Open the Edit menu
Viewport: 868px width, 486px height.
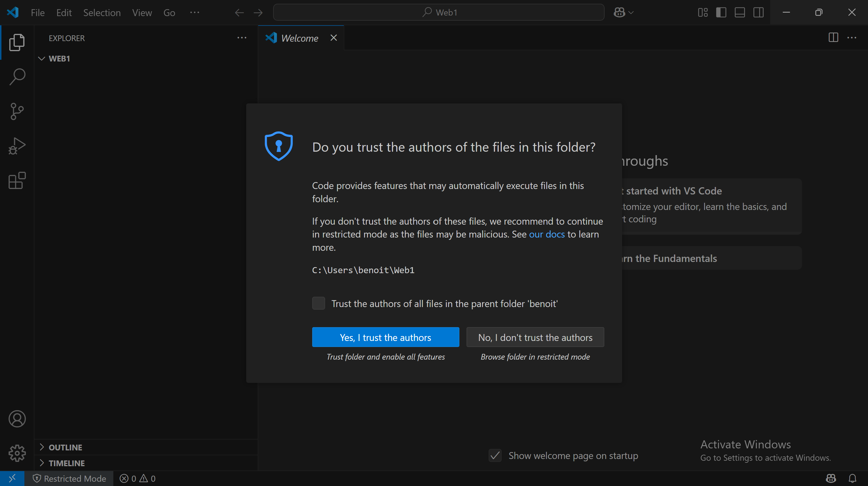64,12
